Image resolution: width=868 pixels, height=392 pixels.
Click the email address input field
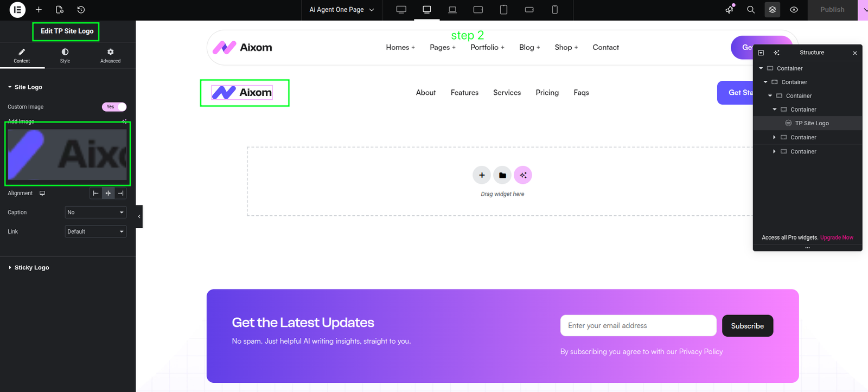[x=639, y=326]
